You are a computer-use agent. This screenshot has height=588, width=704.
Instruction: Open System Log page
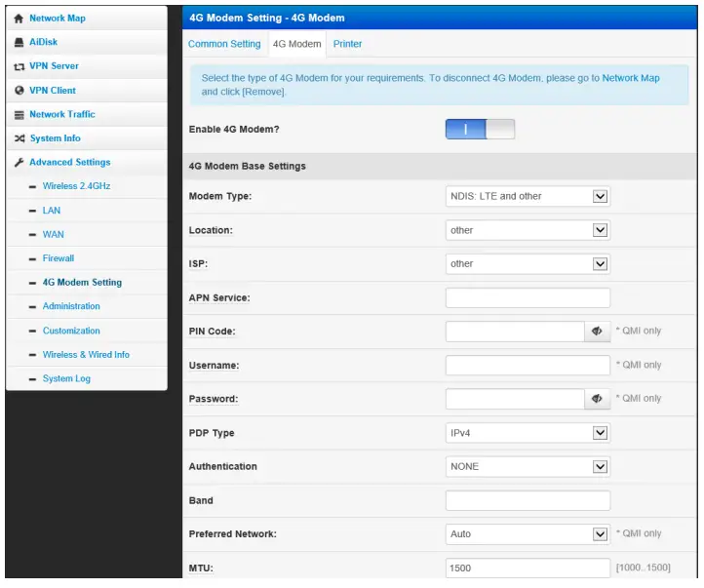[x=66, y=378]
